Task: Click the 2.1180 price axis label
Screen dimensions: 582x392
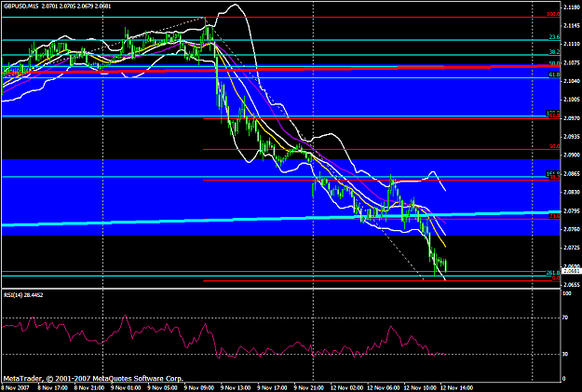Action: [570, 7]
